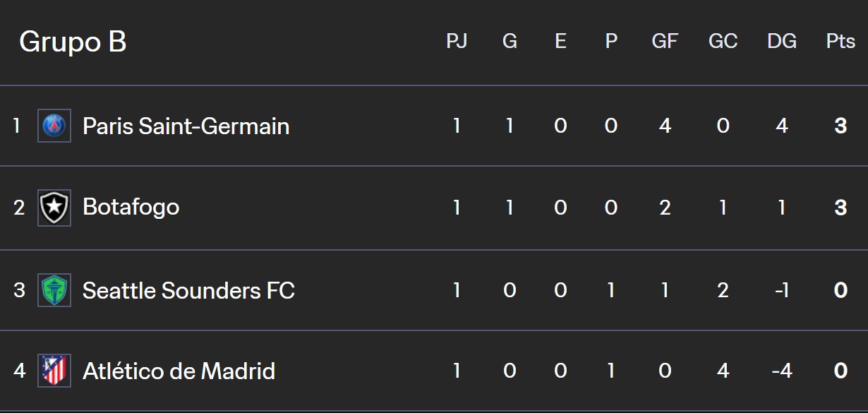Click rank number 4 in the table
This screenshot has height=413, width=868.
point(19,371)
